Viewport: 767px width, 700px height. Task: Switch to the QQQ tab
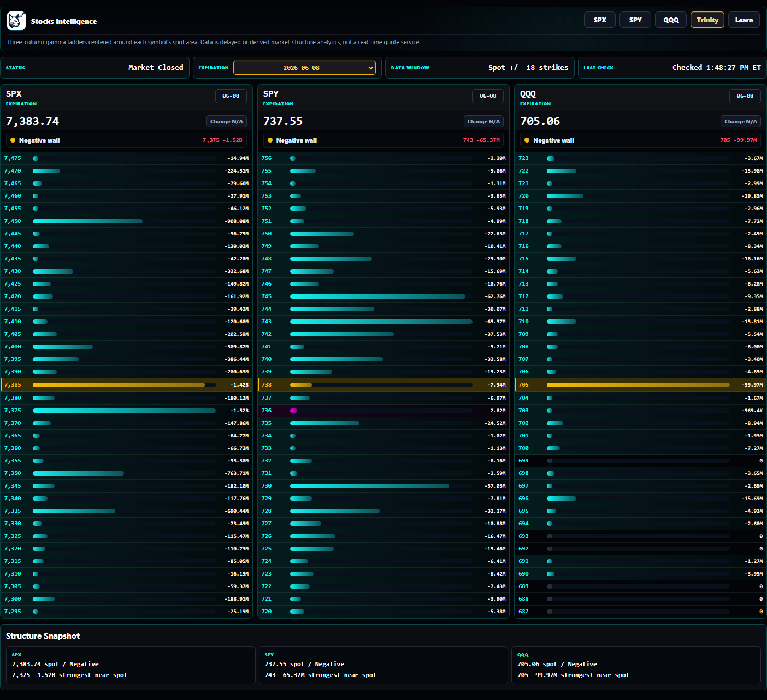point(671,20)
